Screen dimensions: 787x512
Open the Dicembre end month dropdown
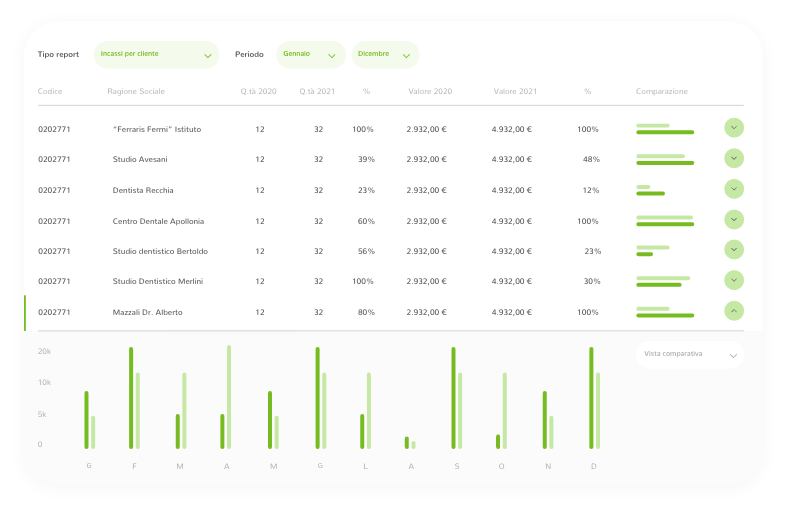tap(385, 54)
